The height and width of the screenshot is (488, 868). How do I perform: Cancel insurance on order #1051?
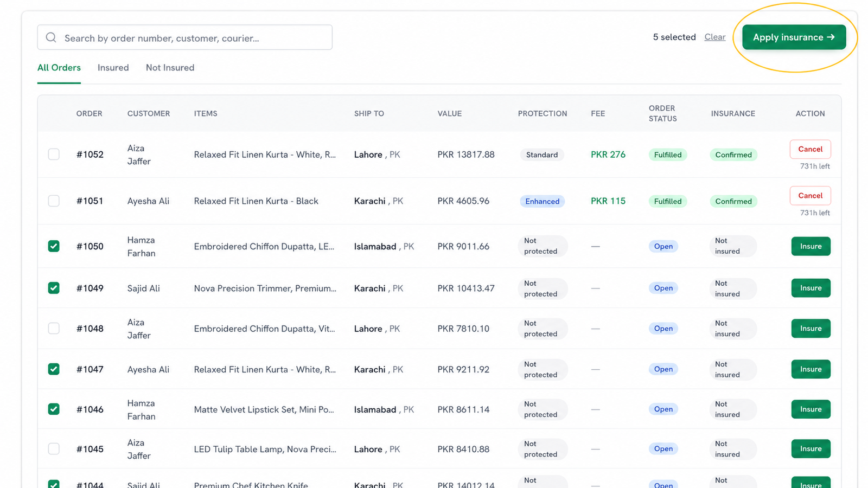point(810,196)
